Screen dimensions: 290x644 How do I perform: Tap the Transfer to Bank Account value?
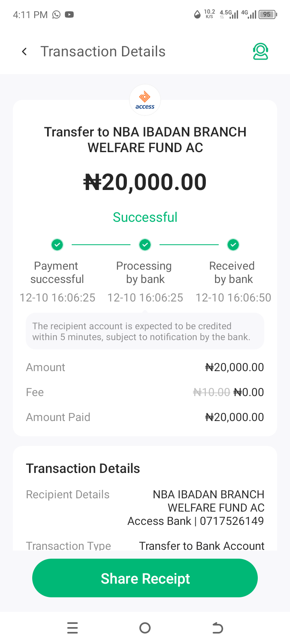[201, 546]
